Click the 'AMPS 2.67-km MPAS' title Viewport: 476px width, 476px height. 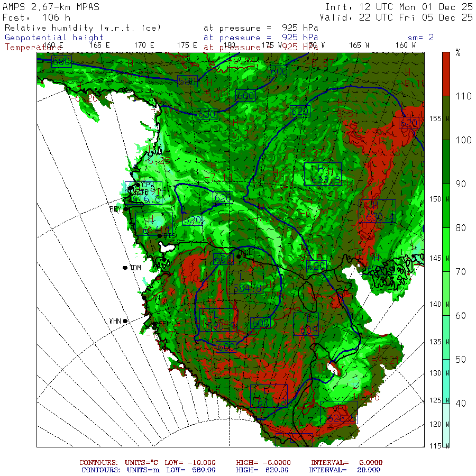(51, 7)
